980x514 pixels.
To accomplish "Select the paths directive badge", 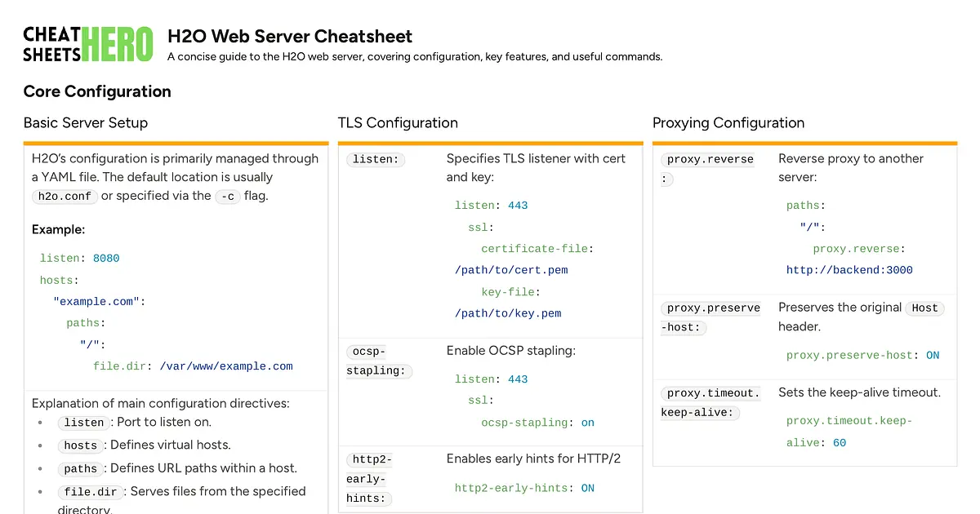I will click(x=80, y=468).
